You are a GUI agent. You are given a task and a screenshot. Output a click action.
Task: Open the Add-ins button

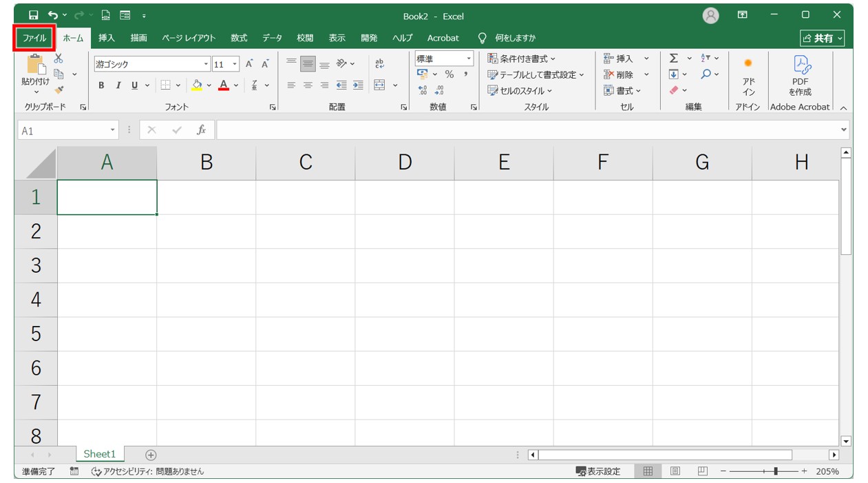748,76
